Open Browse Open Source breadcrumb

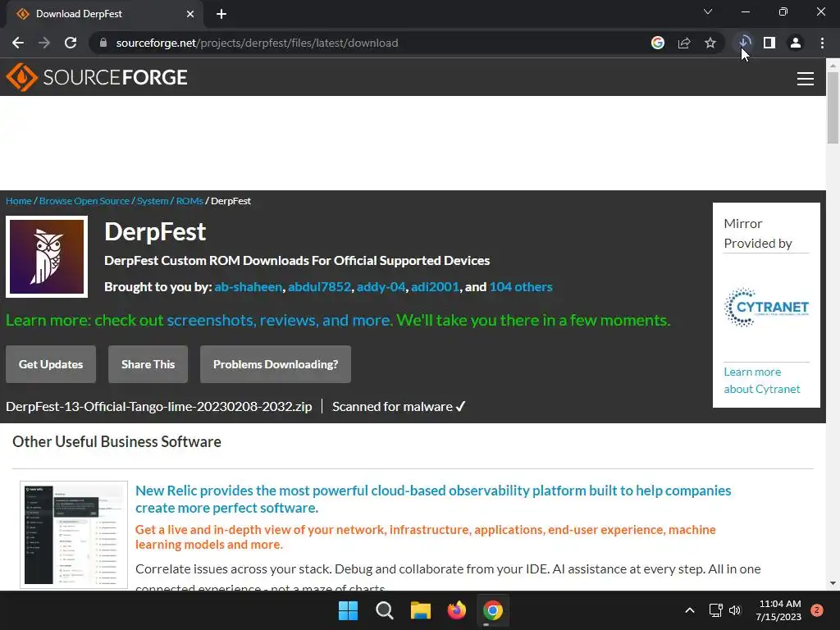point(84,201)
